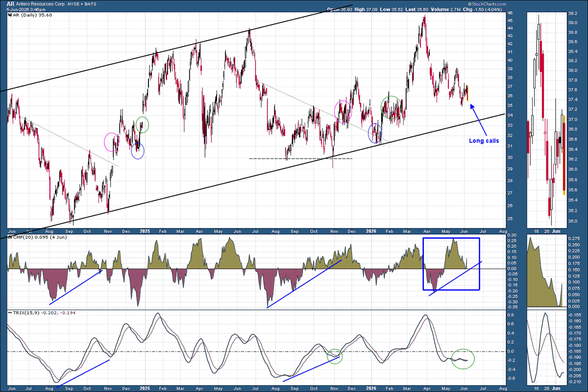Click the "Last 35.60" value in header
This screenshot has width=588, height=392.
pyautogui.click(x=417, y=9)
